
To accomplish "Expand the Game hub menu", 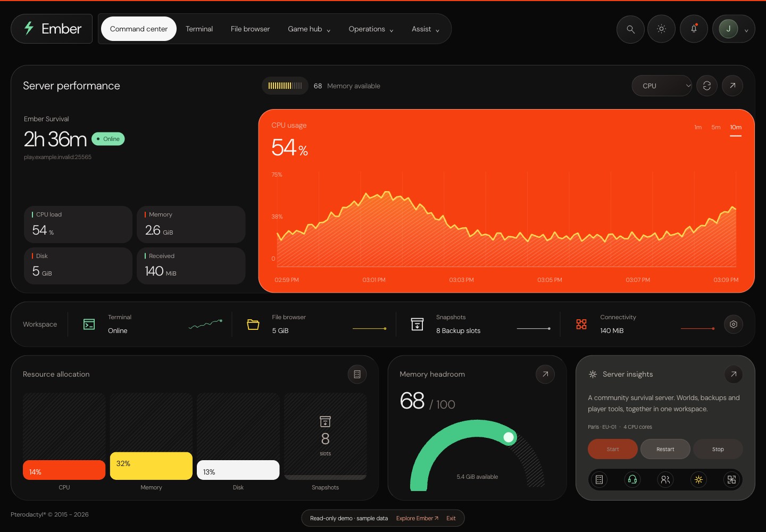I will 309,29.
